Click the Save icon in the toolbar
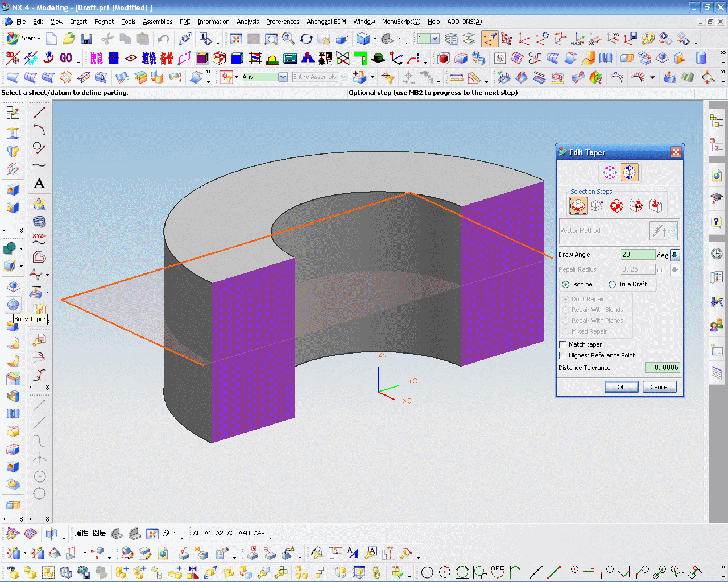Image resolution: width=728 pixels, height=582 pixels. (x=86, y=39)
